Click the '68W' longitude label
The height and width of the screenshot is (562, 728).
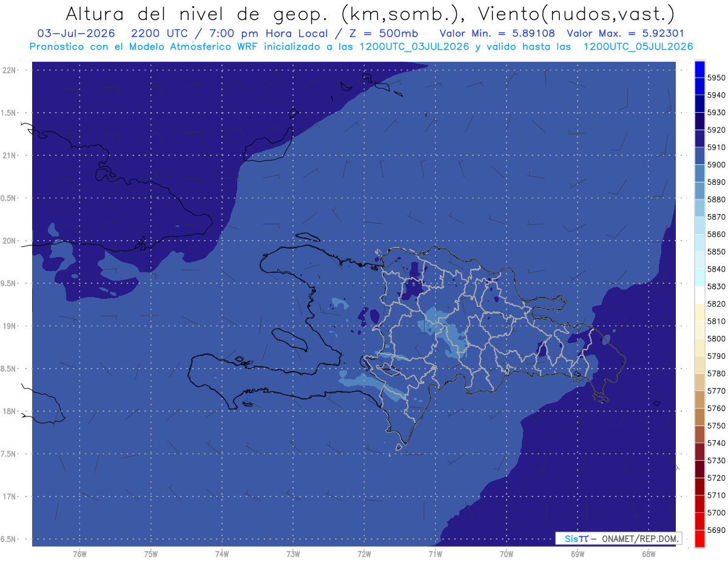click(649, 554)
